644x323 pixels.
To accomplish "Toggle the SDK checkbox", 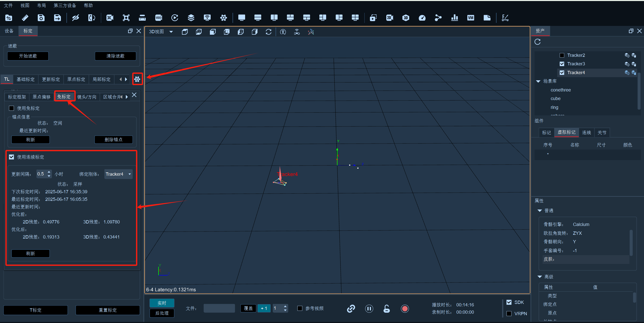I will pyautogui.click(x=509, y=302).
